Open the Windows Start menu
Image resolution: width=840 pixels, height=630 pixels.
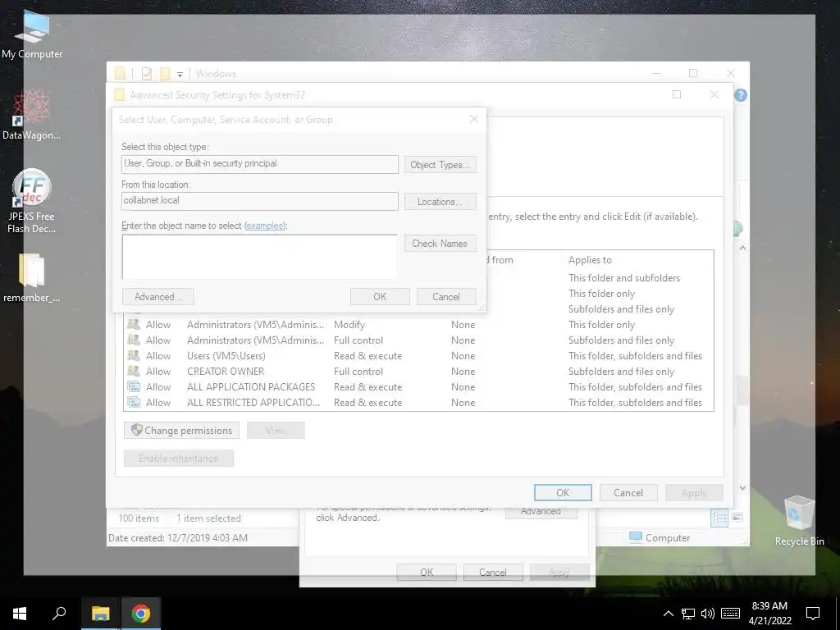20,614
